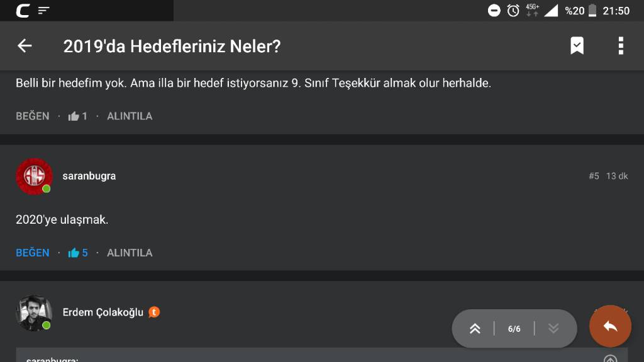Open the three-dot overflow menu
The image size is (644, 362).
click(x=621, y=46)
